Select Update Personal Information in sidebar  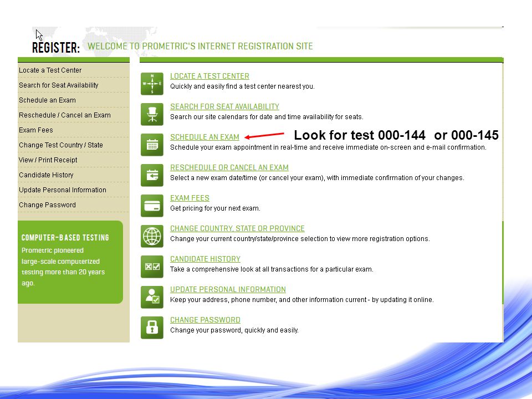pos(63,190)
